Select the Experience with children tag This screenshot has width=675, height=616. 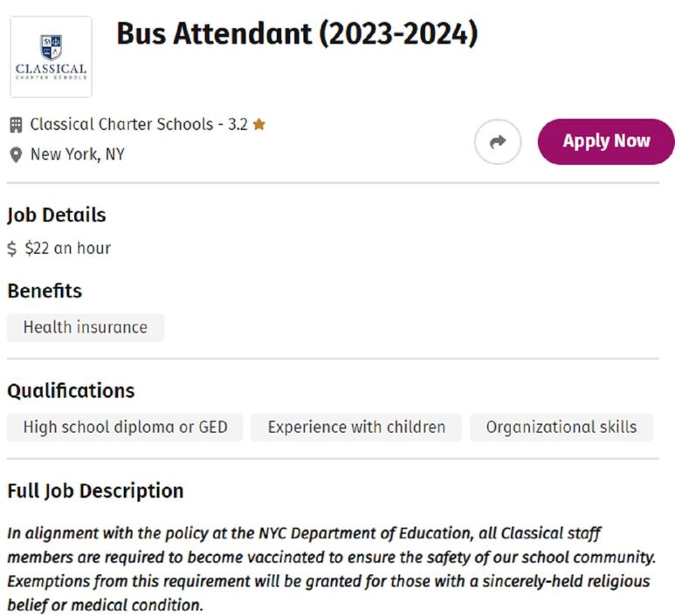pos(356,428)
